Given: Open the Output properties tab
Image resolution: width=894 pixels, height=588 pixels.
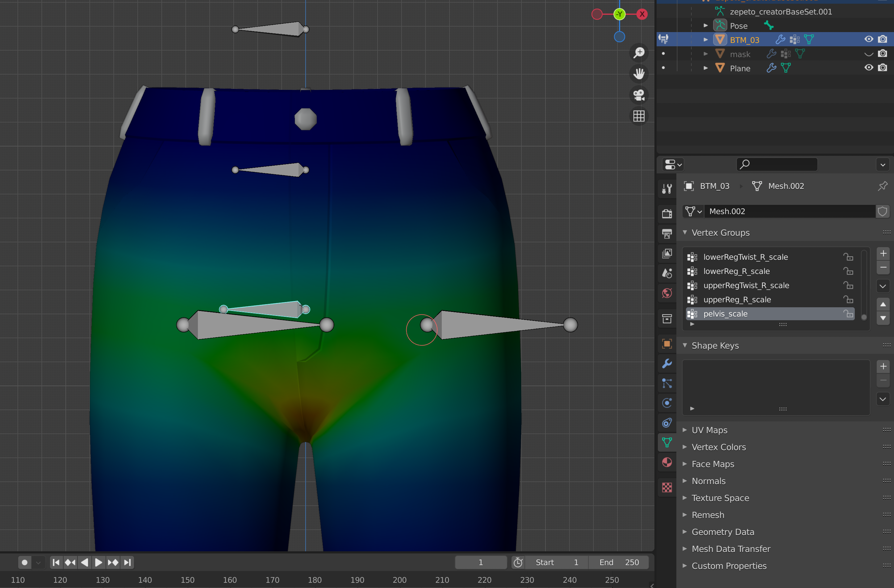Looking at the screenshot, I should pyautogui.click(x=667, y=234).
